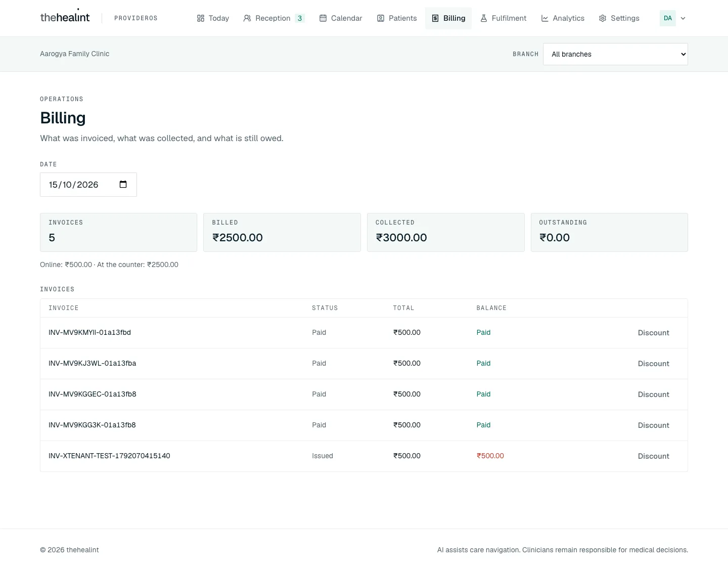728x571 pixels.
Task: Apply Discount to INV-XTENANT-TEST invoice
Action: 653,456
